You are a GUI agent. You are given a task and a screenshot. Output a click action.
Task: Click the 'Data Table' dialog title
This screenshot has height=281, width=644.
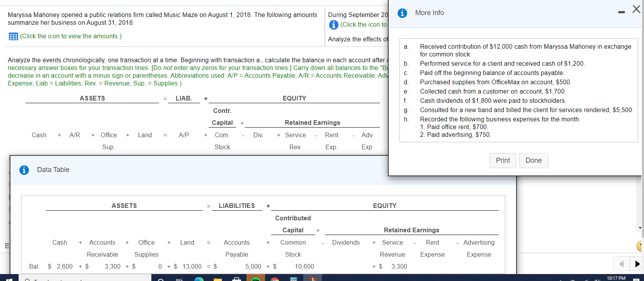(53, 170)
